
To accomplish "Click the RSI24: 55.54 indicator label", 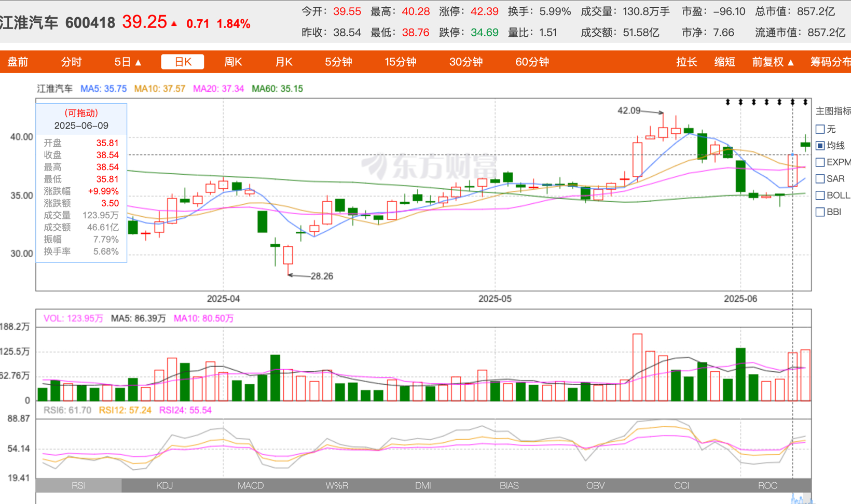I will point(185,410).
